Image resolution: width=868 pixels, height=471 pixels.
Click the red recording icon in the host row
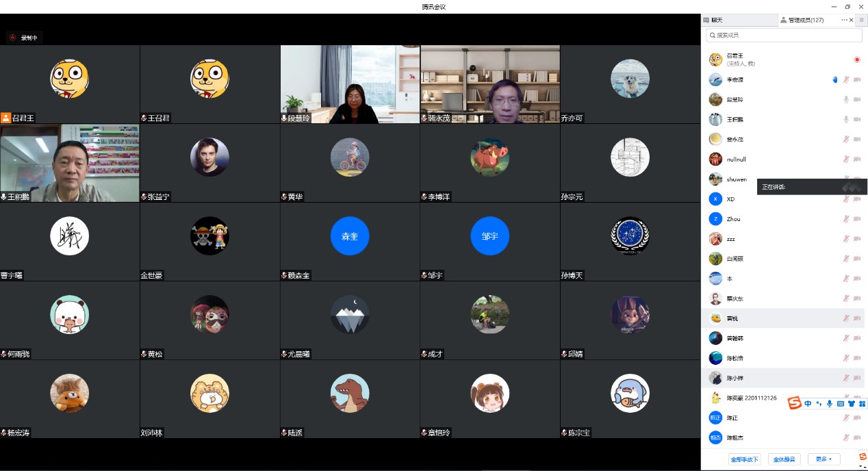click(x=856, y=60)
